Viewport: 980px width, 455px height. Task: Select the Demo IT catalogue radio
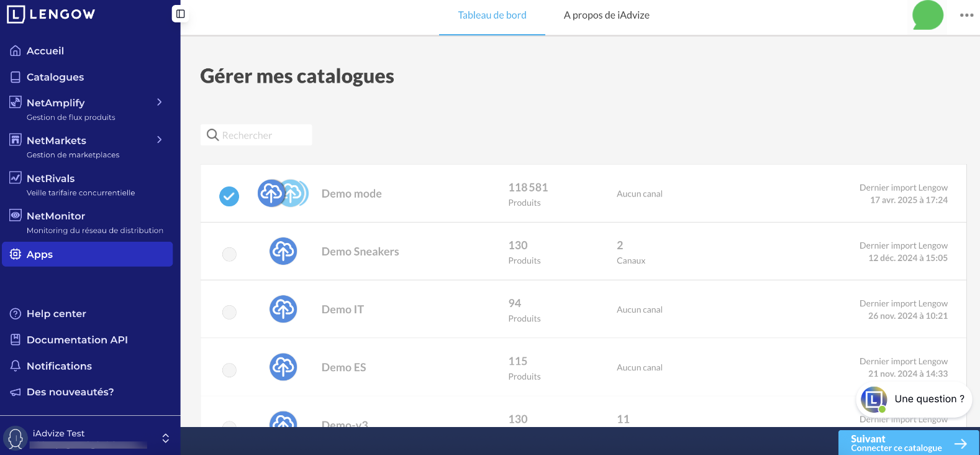229,312
